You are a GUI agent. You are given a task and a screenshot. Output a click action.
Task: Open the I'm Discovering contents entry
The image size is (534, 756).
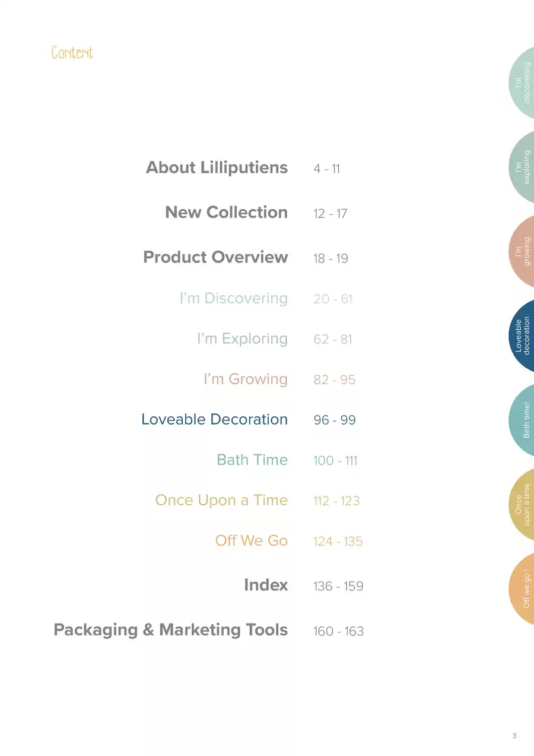234,298
